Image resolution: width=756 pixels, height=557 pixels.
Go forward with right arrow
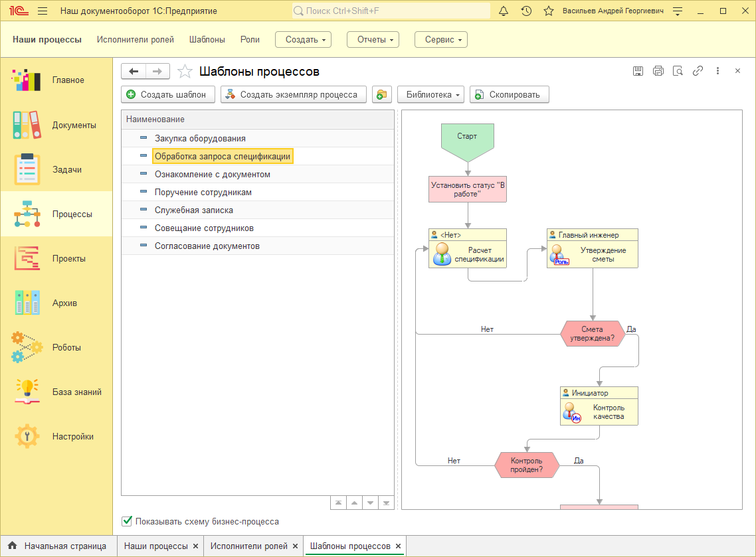pyautogui.click(x=157, y=71)
